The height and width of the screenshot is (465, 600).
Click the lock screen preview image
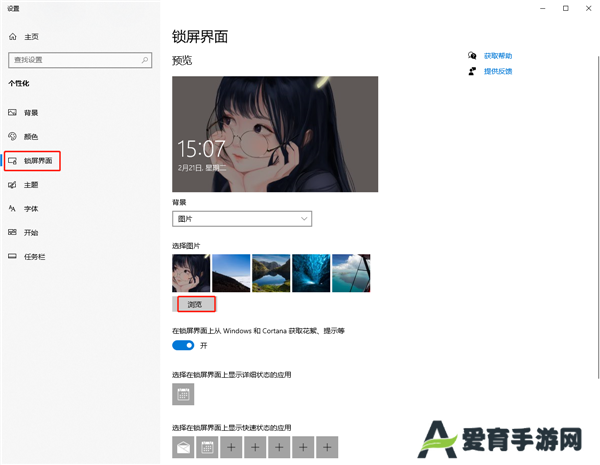tap(275, 134)
